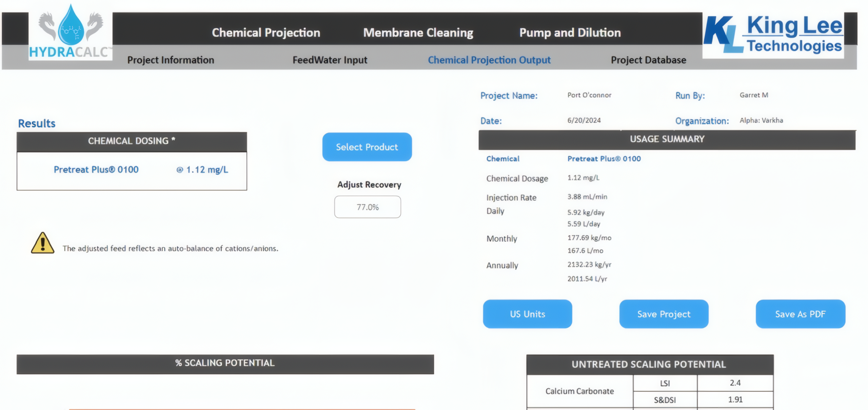
Task: Click the Injection Rate label
Action: [x=511, y=198]
